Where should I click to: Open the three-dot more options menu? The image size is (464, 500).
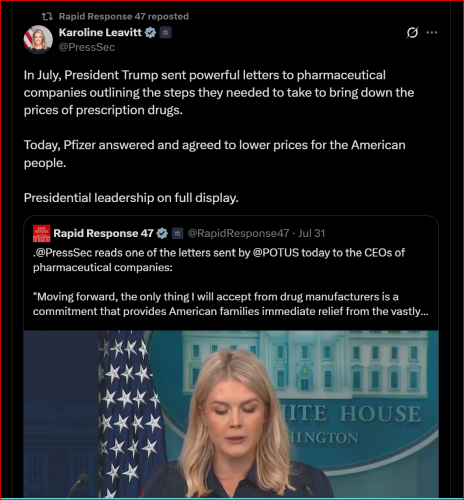432,33
